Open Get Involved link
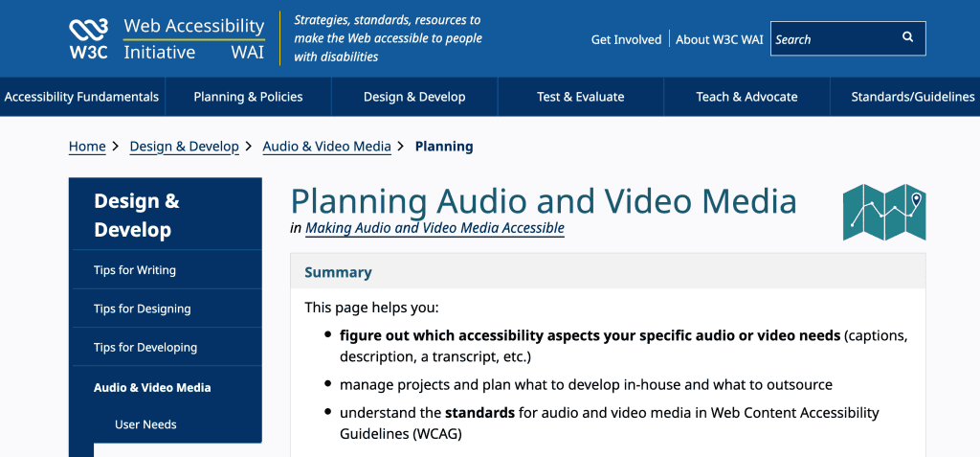980x457 pixels. [x=626, y=39]
